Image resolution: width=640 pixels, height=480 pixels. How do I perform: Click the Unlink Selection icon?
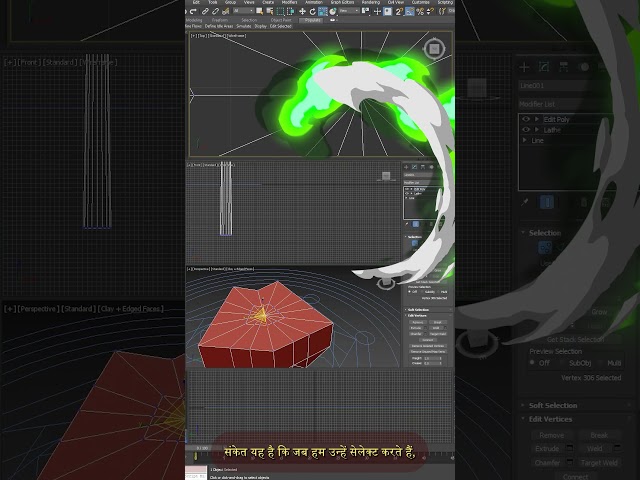point(215,11)
